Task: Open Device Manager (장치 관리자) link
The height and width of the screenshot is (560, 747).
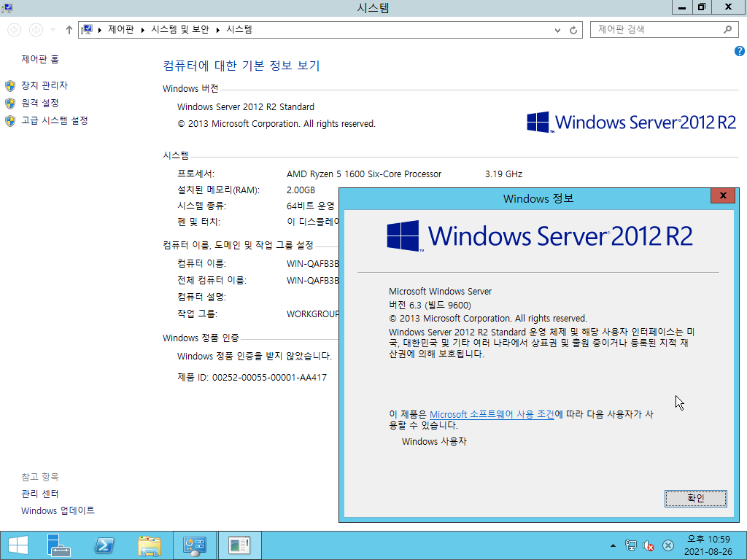Action: [44, 85]
